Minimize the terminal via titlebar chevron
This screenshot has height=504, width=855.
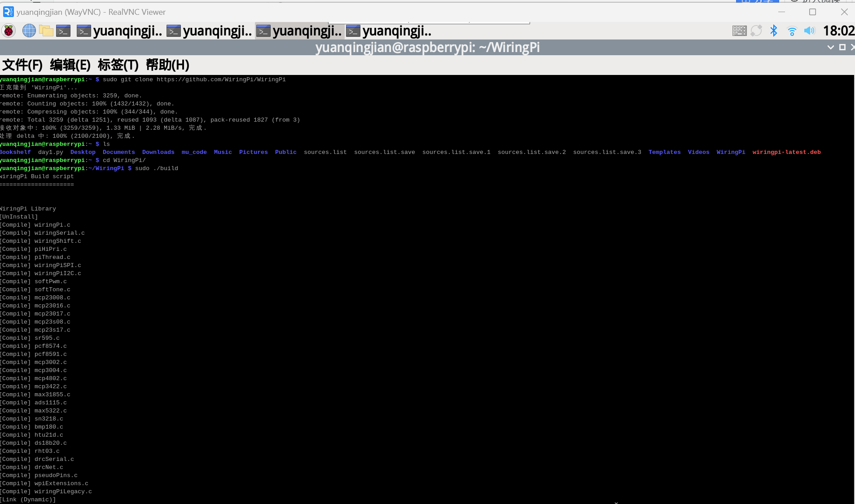tap(830, 47)
